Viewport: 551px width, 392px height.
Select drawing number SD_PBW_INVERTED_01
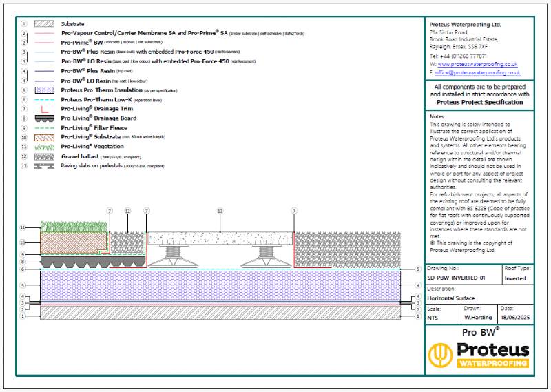coord(456,278)
